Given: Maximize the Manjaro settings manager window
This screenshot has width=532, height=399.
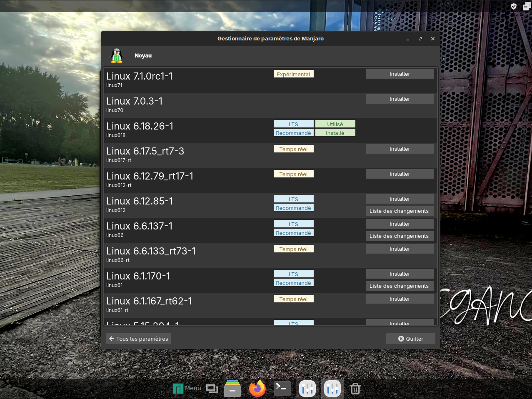Looking at the screenshot, I should tap(420, 39).
